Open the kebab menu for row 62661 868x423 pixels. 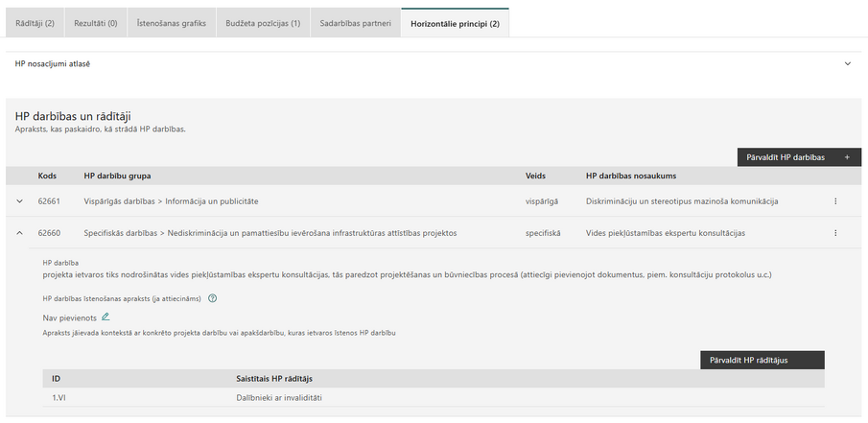835,201
